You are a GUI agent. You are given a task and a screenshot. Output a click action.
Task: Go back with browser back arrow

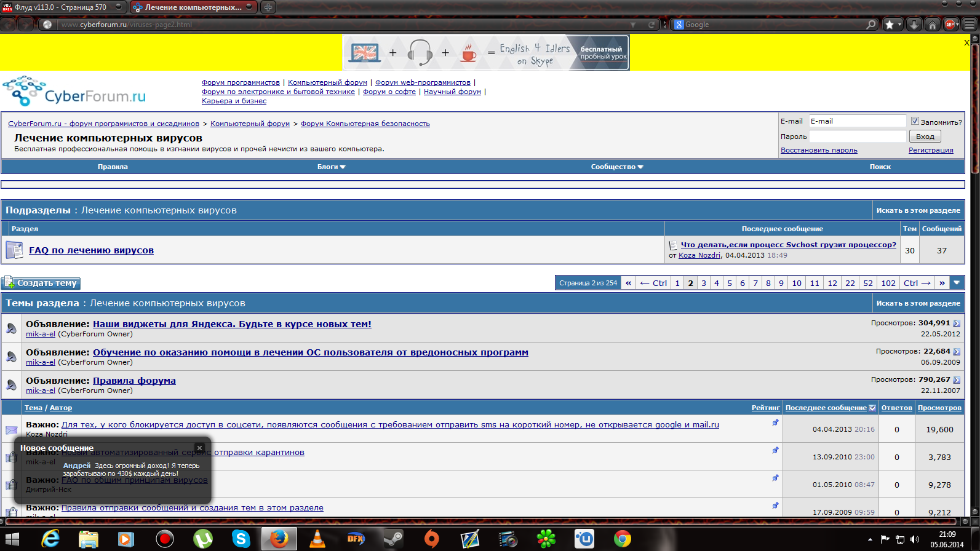pyautogui.click(x=9, y=25)
